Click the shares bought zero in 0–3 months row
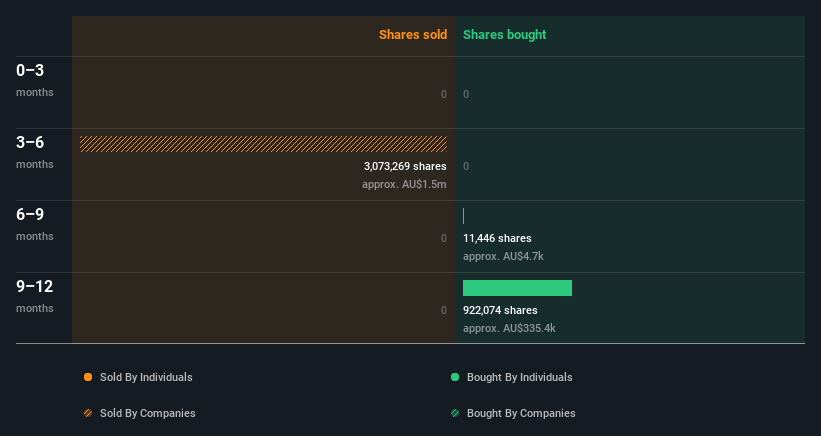 coord(466,94)
